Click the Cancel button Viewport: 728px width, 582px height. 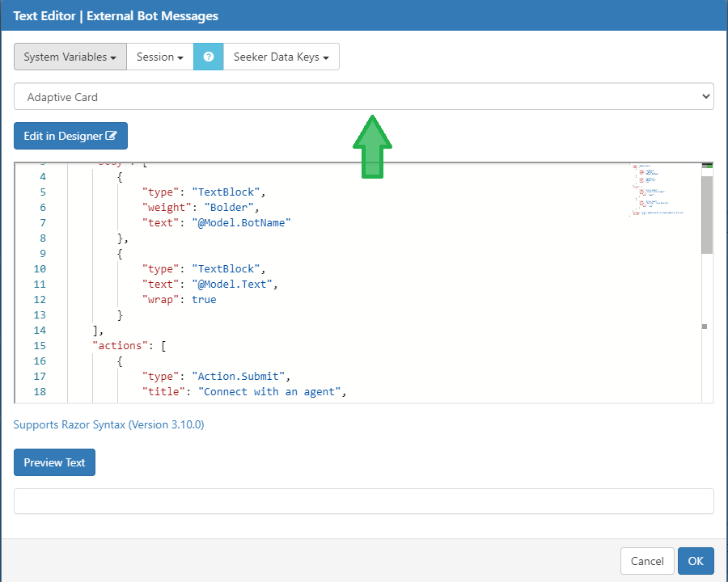(647, 561)
